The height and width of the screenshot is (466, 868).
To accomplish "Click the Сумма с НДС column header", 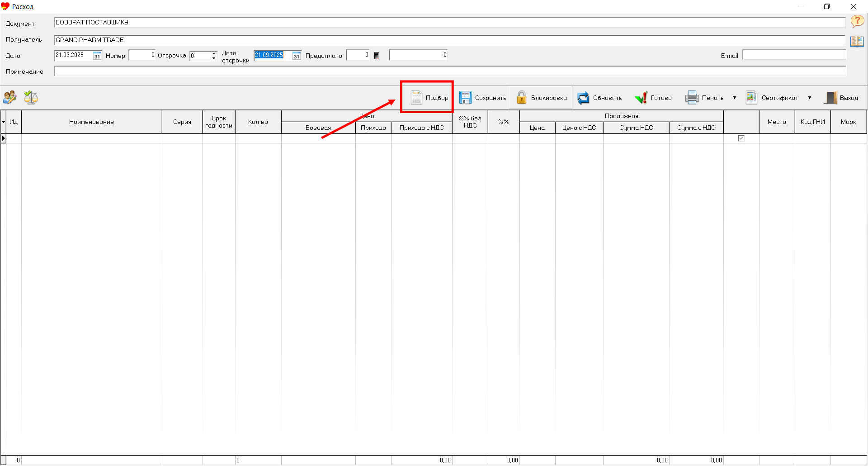I will point(696,128).
